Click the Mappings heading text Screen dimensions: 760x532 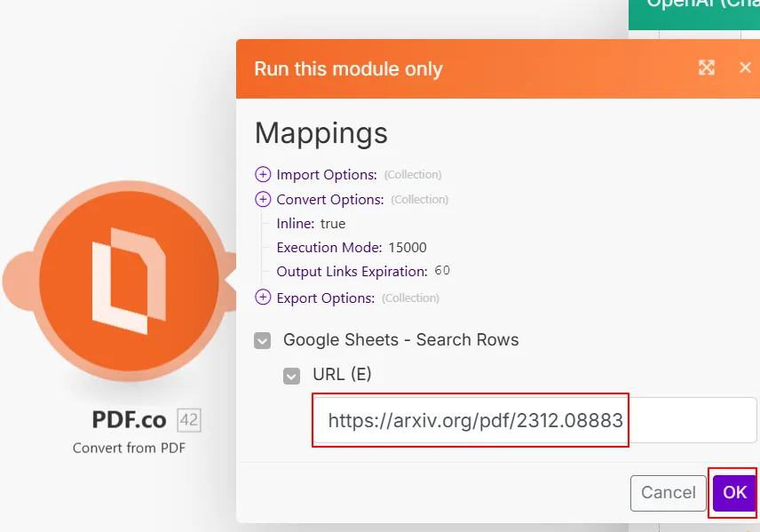coord(321,133)
